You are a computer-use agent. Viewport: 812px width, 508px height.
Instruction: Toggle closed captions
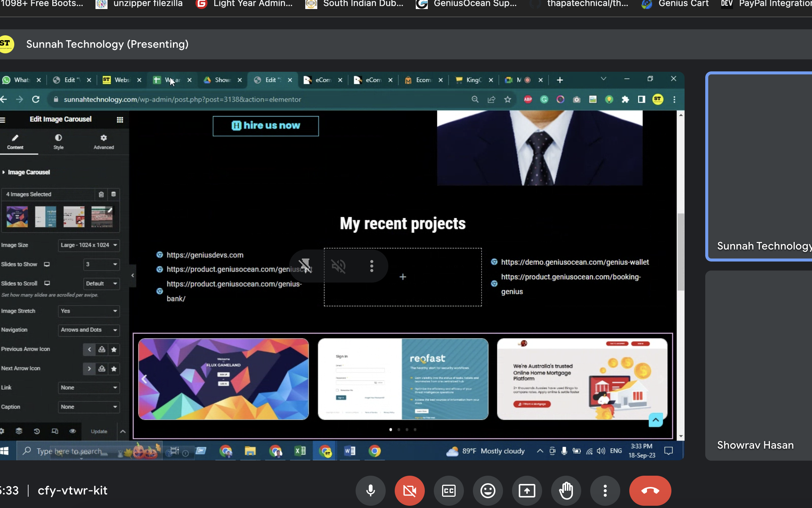tap(448, 491)
